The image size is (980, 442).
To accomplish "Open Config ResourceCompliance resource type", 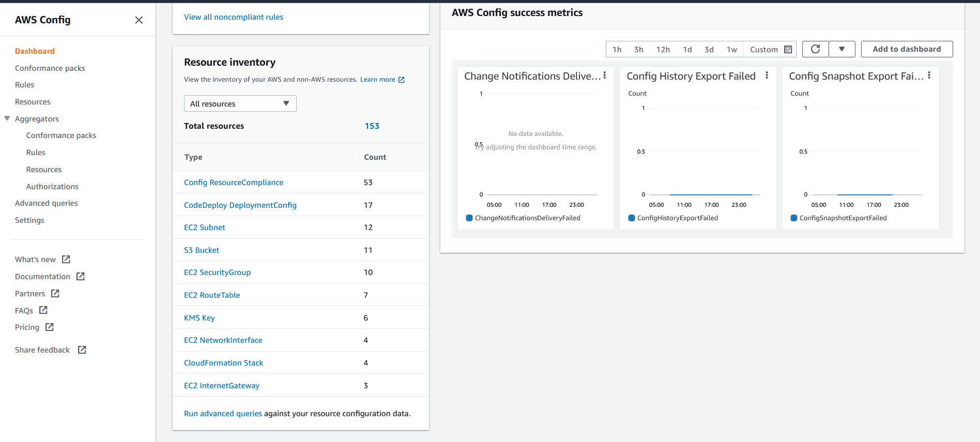I will click(234, 182).
